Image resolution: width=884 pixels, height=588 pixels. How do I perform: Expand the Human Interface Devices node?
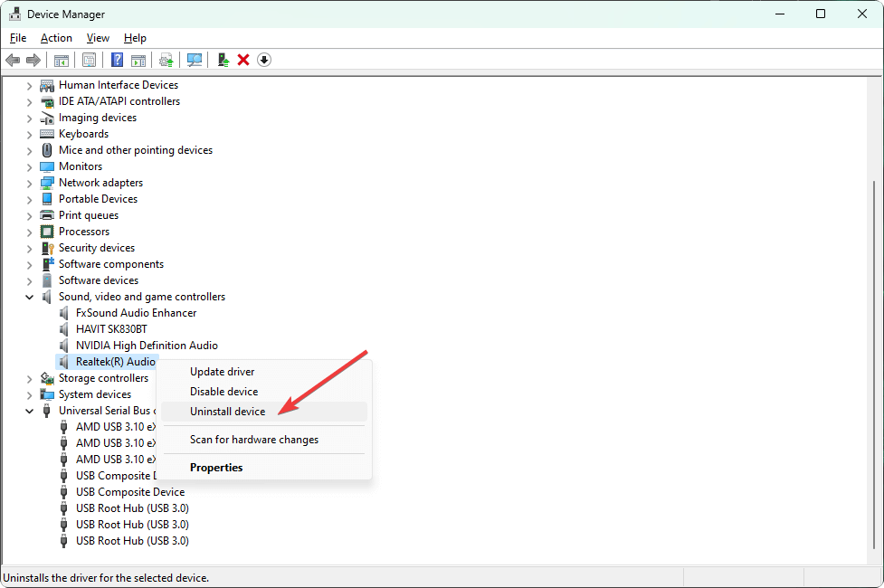click(29, 86)
